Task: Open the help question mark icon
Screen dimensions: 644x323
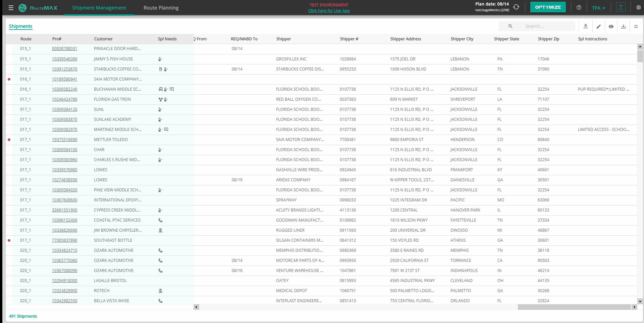Action: (579, 7)
